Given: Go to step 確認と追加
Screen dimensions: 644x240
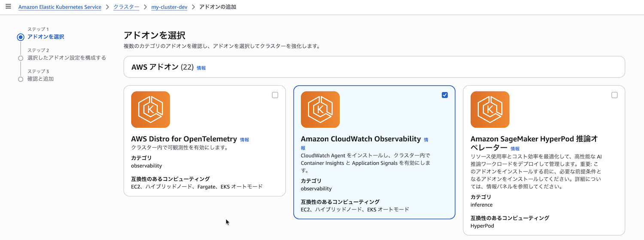Looking at the screenshot, I should (40, 79).
